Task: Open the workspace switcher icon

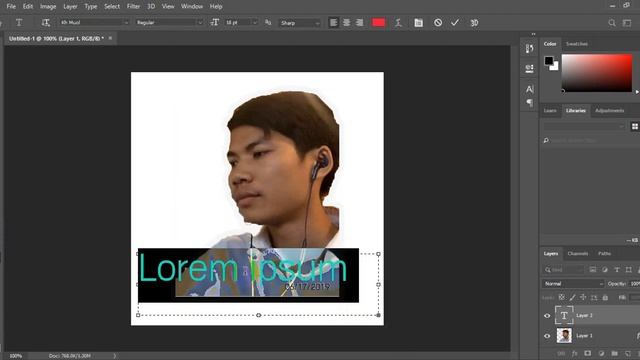Action: point(627,23)
